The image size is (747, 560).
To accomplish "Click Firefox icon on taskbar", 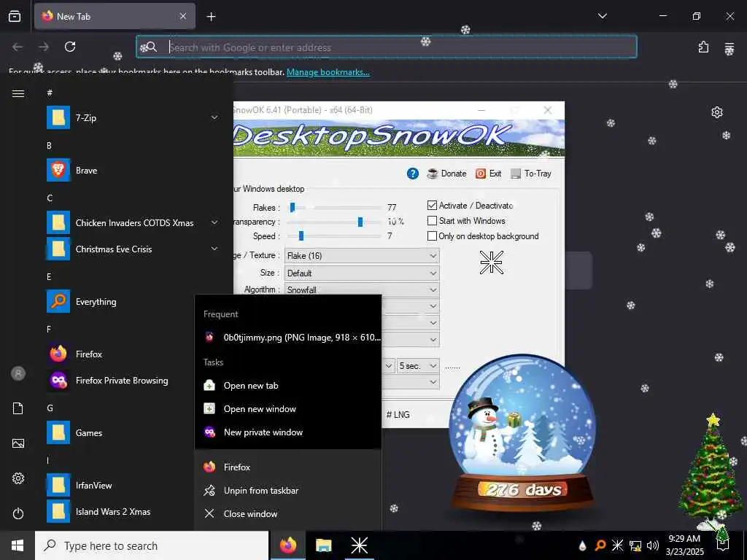I will tap(287, 545).
